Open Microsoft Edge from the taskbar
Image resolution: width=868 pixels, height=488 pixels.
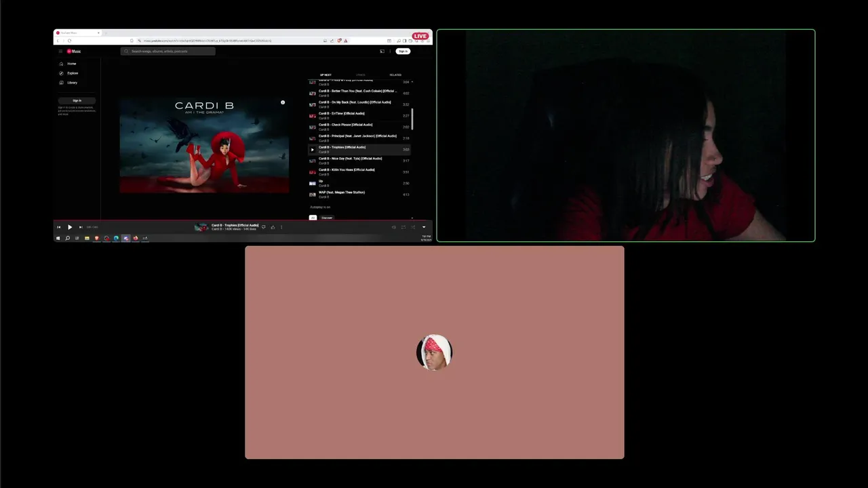click(x=116, y=238)
